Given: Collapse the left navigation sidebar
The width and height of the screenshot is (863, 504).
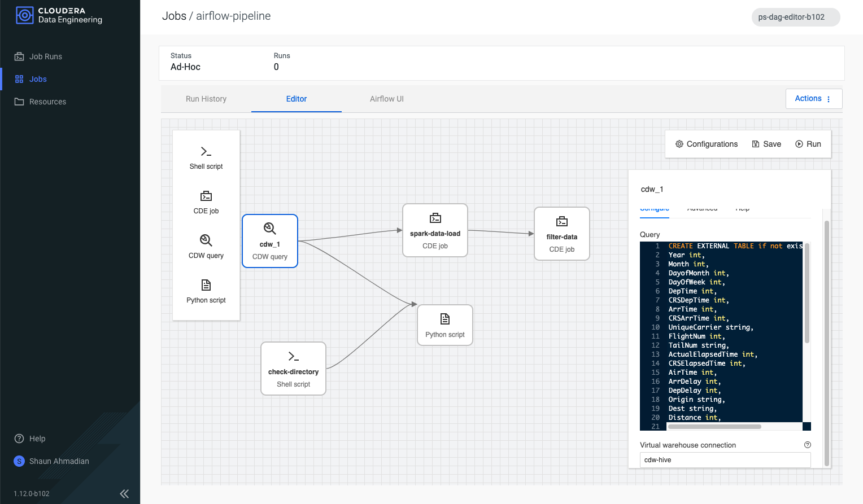Looking at the screenshot, I should pos(124,493).
